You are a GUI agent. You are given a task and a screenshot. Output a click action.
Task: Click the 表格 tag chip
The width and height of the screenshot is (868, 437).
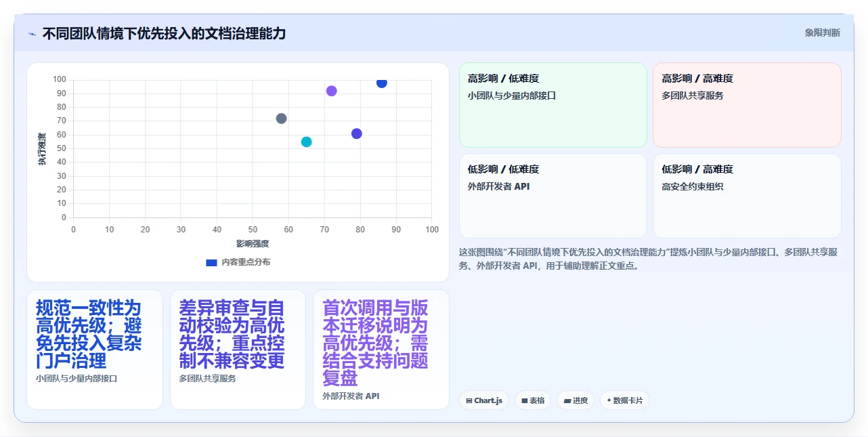pos(533,400)
